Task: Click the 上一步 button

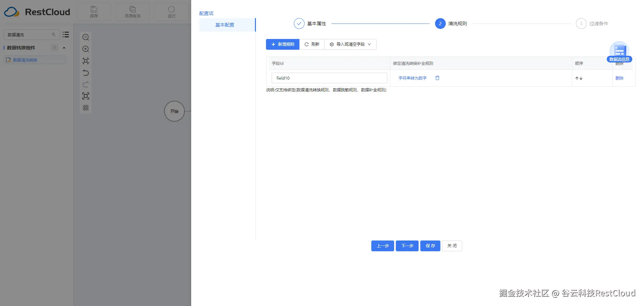Action: coord(383,246)
